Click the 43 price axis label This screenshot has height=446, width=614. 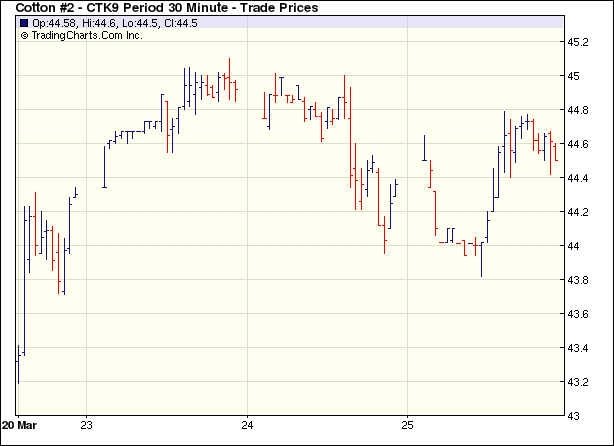(574, 415)
